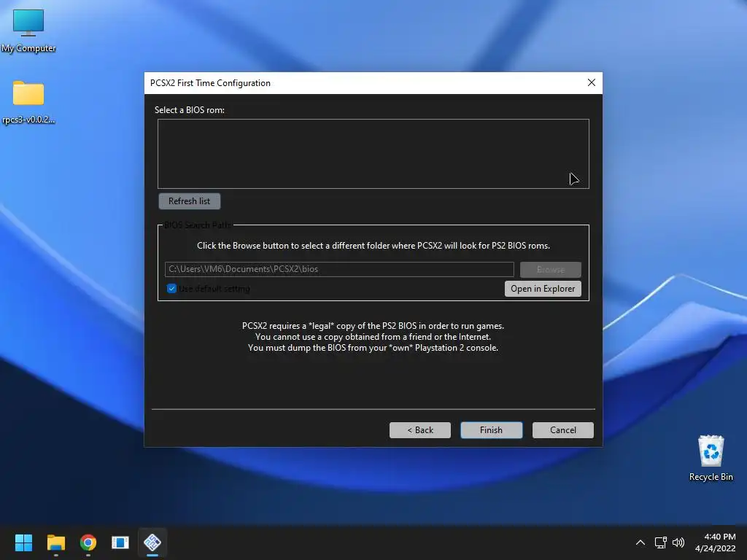747x560 pixels.
Task: Open the volume speaker tray icon
Action: pyautogui.click(x=678, y=542)
